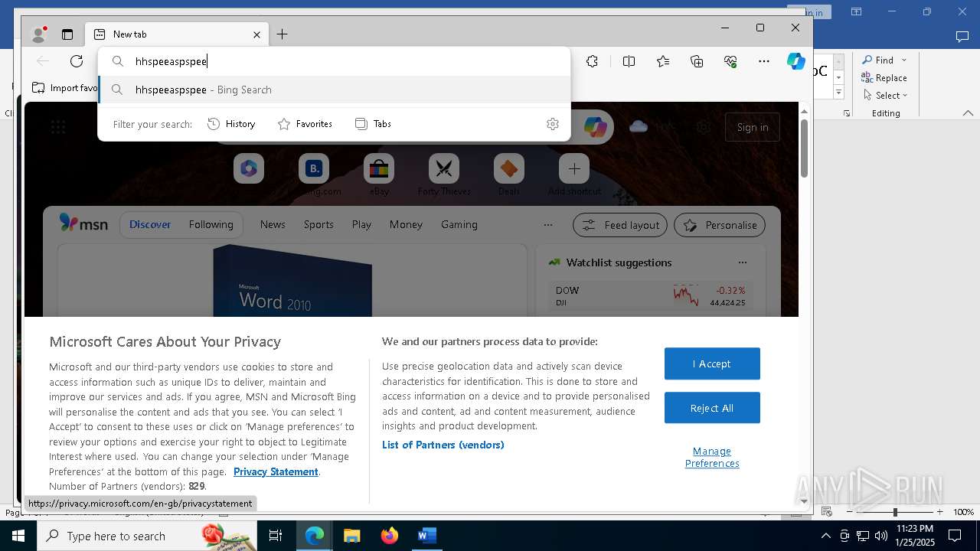This screenshot has width=980, height=551.
Task: Toggle split screen view in Edge
Action: click(629, 61)
